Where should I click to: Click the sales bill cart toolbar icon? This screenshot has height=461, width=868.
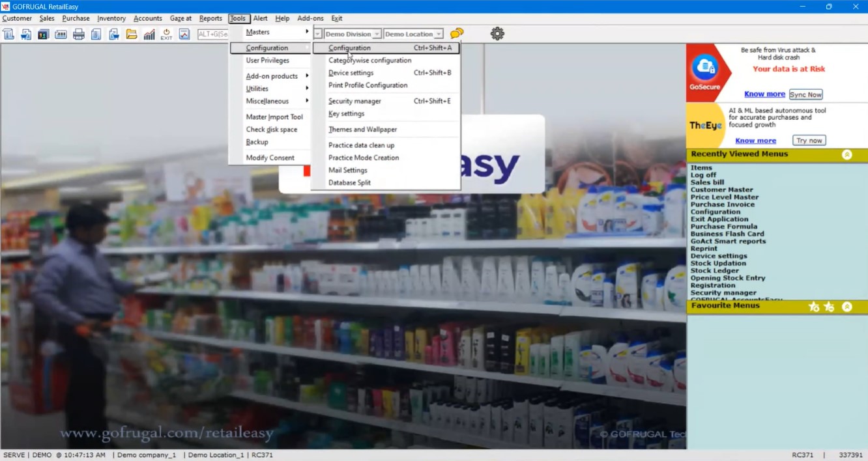coord(26,34)
